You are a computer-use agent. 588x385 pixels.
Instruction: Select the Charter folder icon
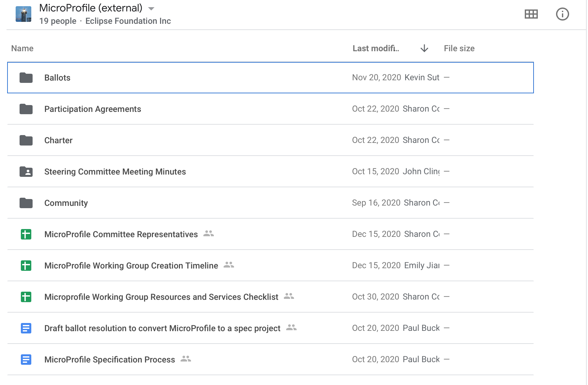[x=26, y=140]
